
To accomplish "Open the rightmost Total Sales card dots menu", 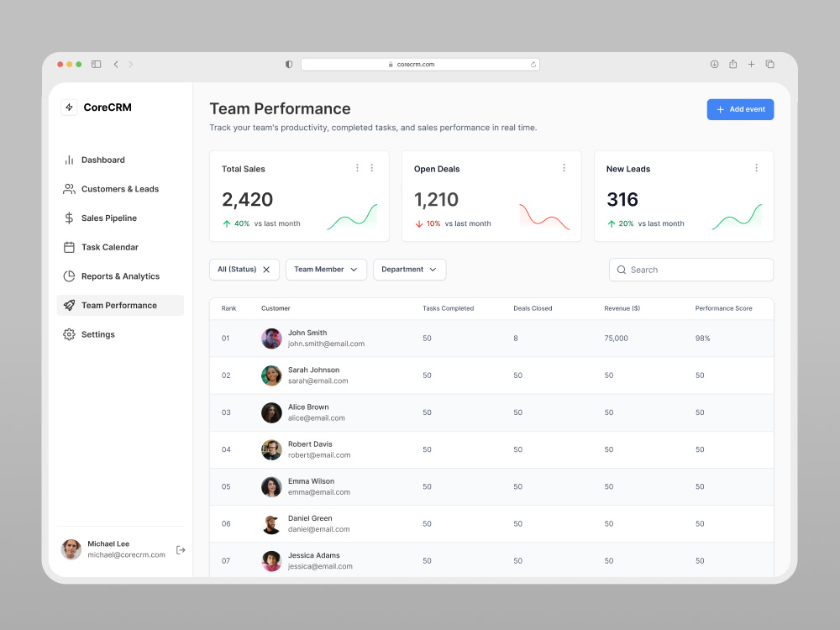I will (x=372, y=168).
